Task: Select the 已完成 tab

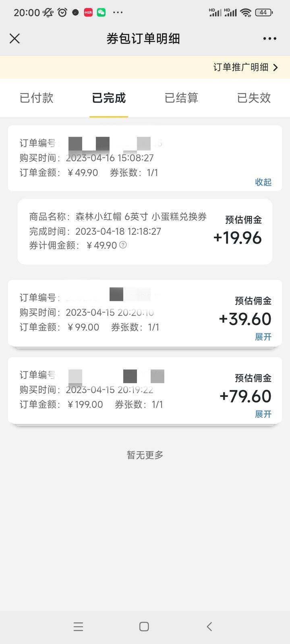Action: coord(109,98)
